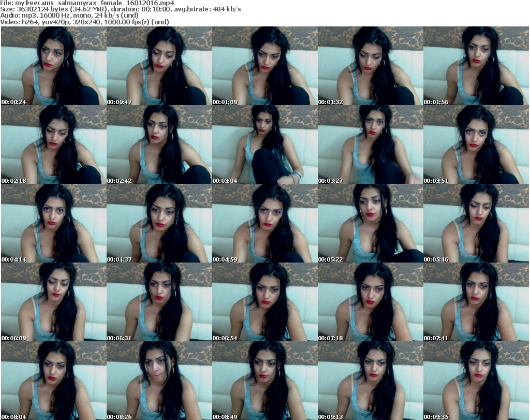The height and width of the screenshot is (420, 530).
Task: Open the frame stamped 00:05:46
Action: point(476,223)
